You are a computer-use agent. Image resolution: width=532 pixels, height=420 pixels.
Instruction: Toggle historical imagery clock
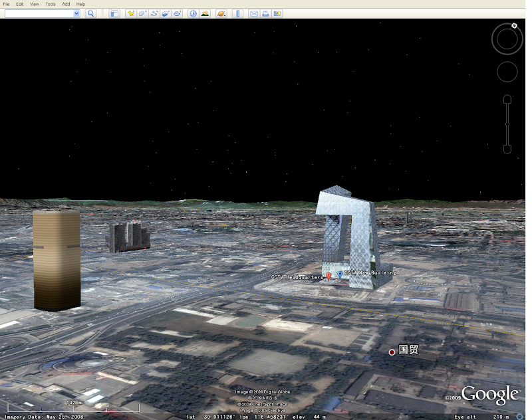tap(193, 13)
